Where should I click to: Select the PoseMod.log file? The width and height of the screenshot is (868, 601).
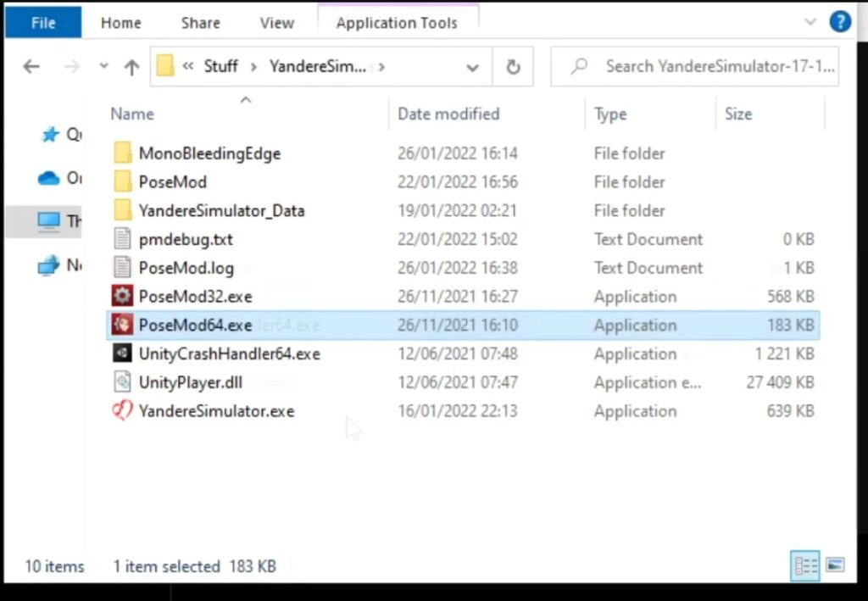186,268
